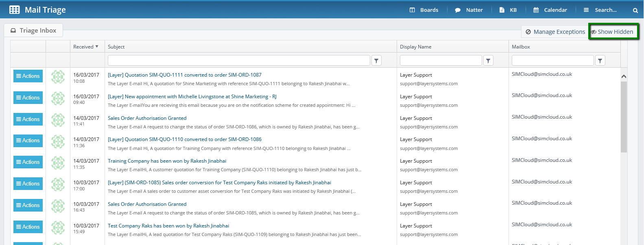This screenshot has height=245, width=644.
Task: Click the Display Name filter text box
Action: tap(441, 60)
